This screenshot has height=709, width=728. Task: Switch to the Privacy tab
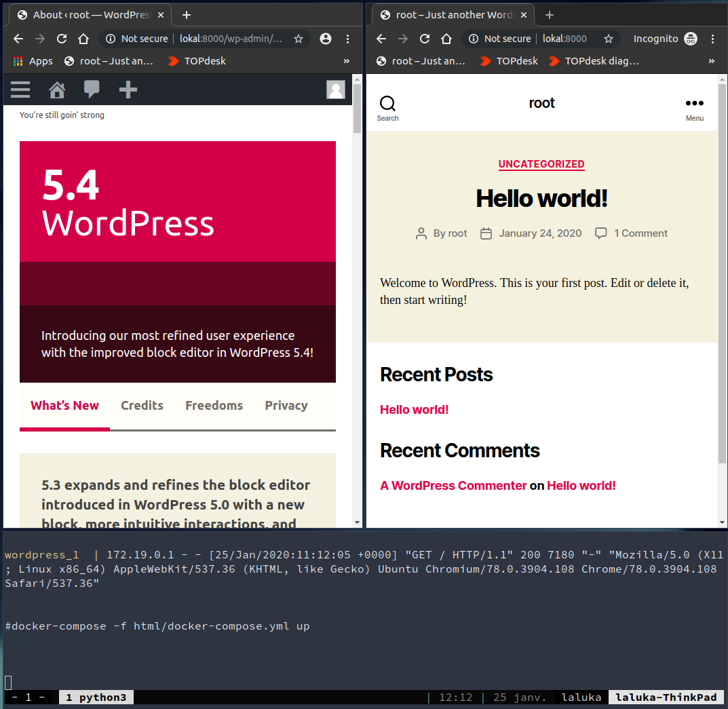click(286, 406)
